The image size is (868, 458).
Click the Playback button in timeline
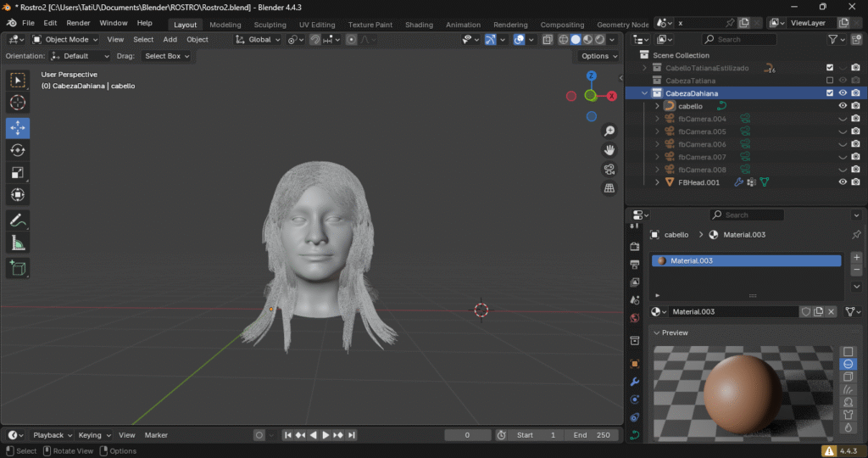52,435
